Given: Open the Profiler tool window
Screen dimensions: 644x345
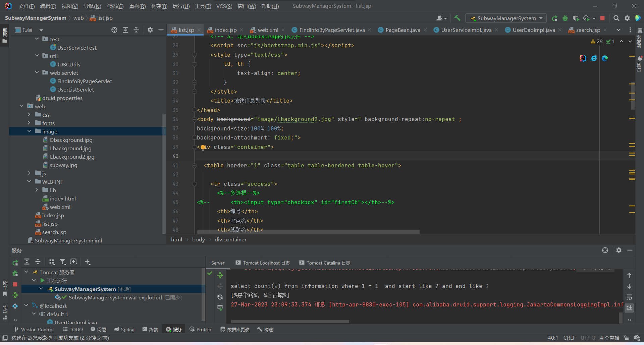Looking at the screenshot, I should 200,330.
